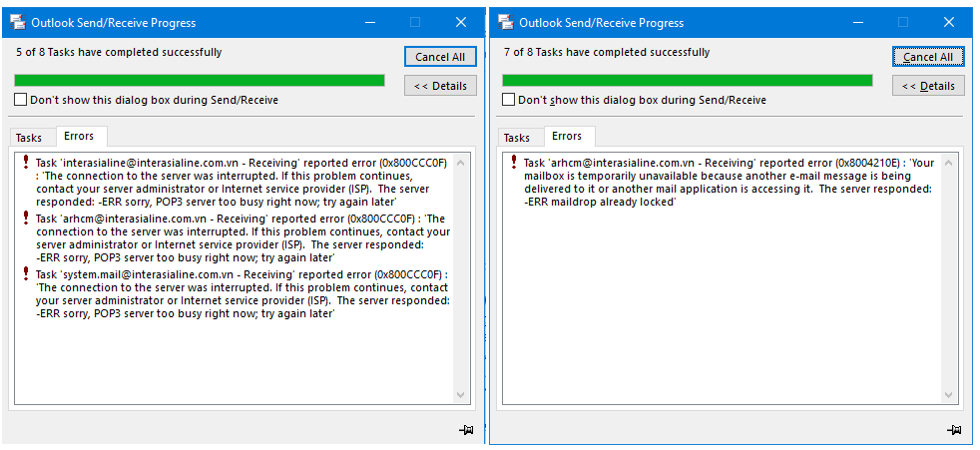
Task: Click "7 of 8 Tasks have completed" status text
Action: tap(607, 53)
